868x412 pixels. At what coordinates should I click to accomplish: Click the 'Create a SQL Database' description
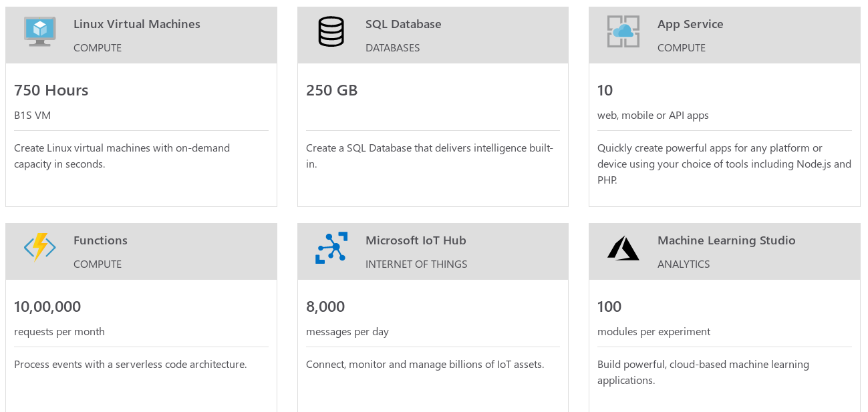(430, 156)
